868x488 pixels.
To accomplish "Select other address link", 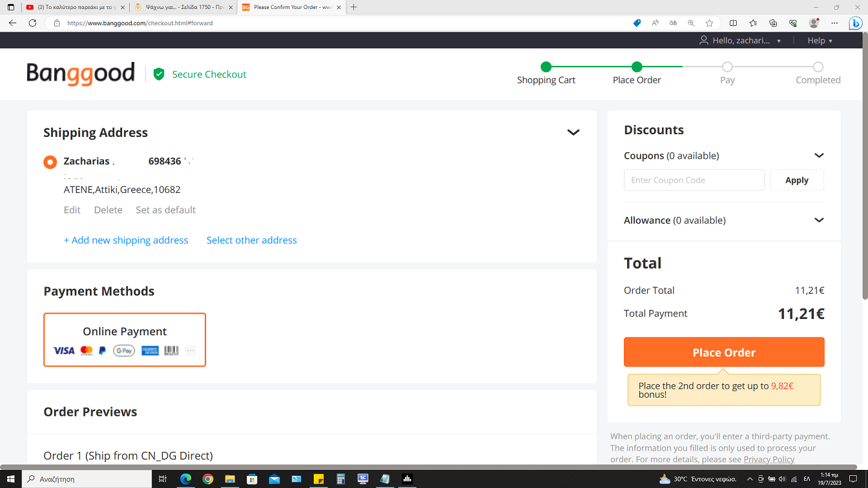I will coord(252,240).
